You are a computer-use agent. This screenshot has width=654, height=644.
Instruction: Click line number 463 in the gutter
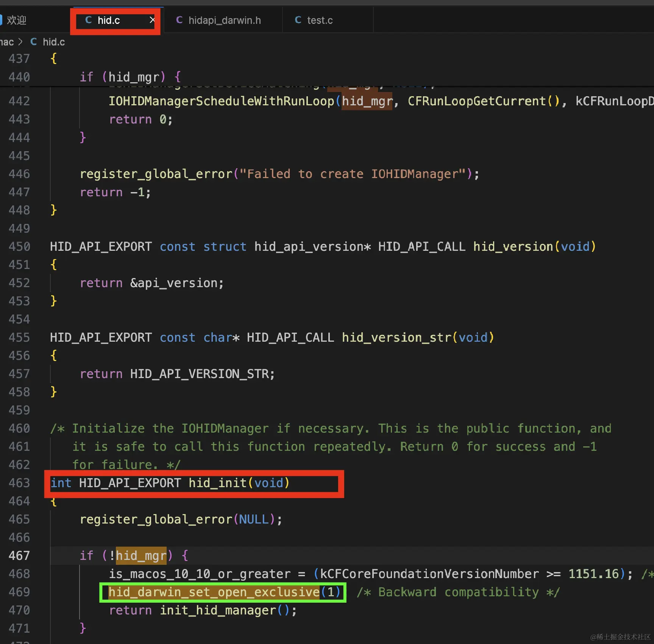coord(19,483)
